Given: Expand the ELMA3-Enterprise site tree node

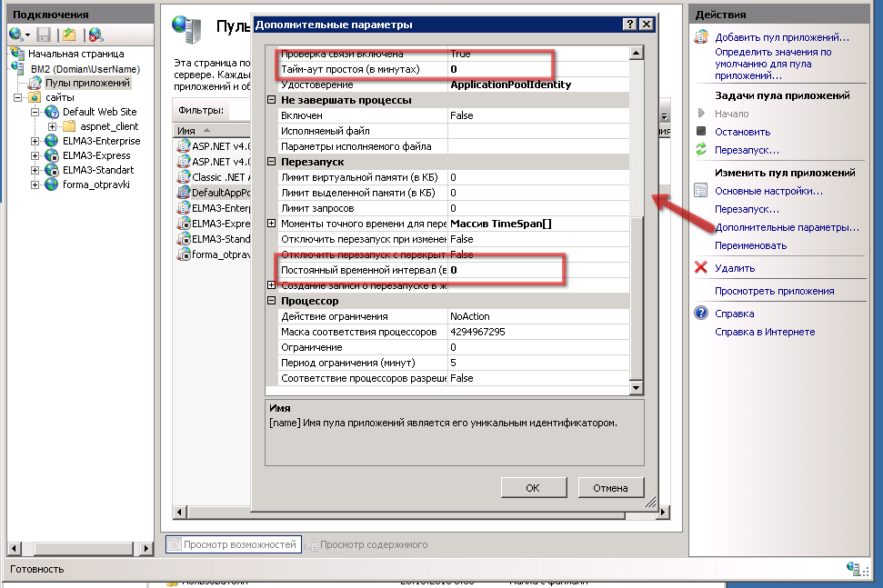Looking at the screenshot, I should coord(35,142).
